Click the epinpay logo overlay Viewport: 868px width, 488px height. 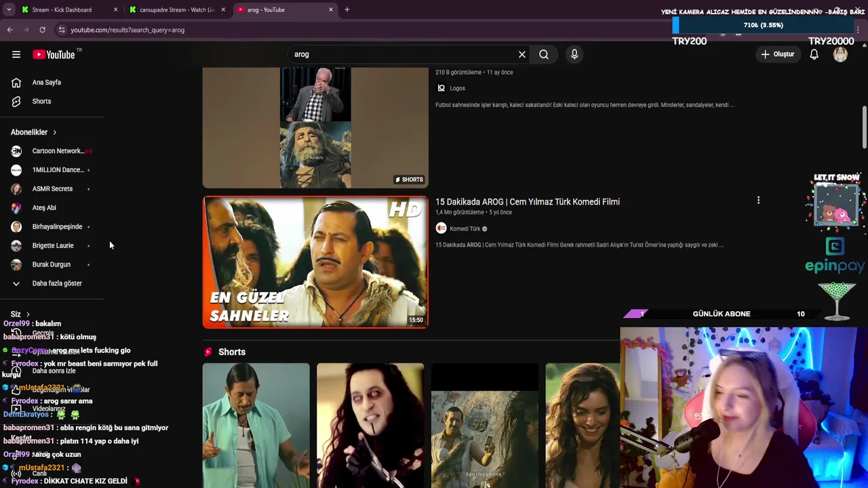[x=835, y=256]
